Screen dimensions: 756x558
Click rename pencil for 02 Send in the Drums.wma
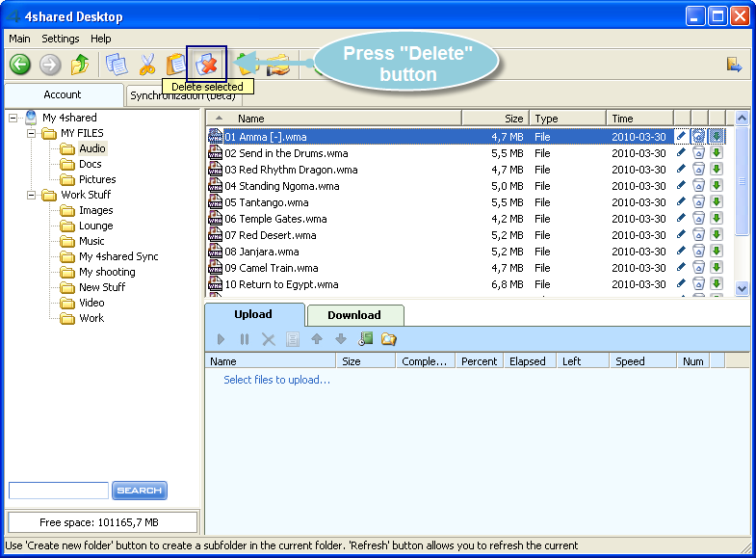coord(681,153)
